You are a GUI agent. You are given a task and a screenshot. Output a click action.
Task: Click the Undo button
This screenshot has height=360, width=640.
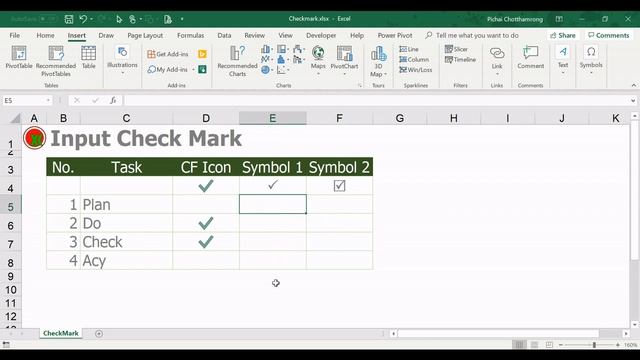click(x=83, y=19)
